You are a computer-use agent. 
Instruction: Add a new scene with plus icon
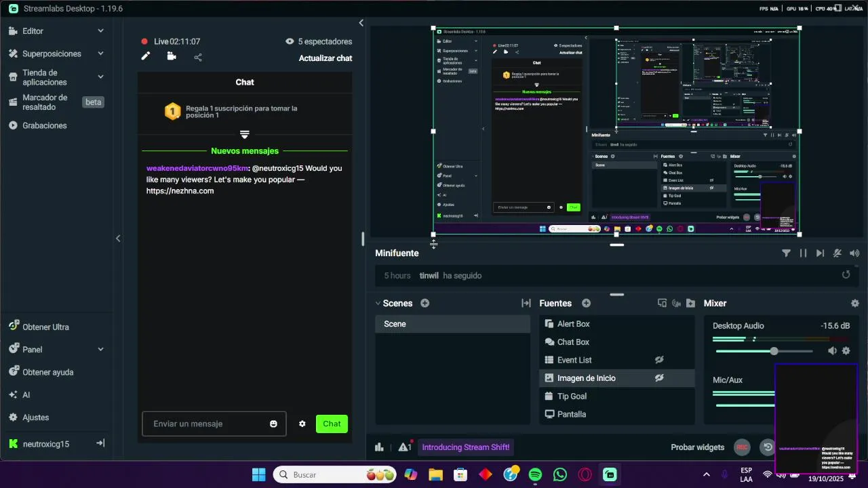tap(425, 304)
